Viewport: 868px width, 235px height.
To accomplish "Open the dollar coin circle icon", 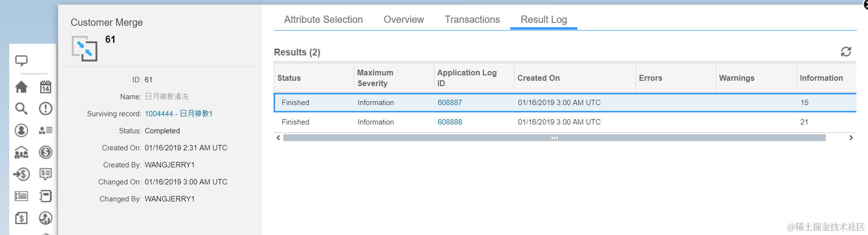I will (x=46, y=152).
